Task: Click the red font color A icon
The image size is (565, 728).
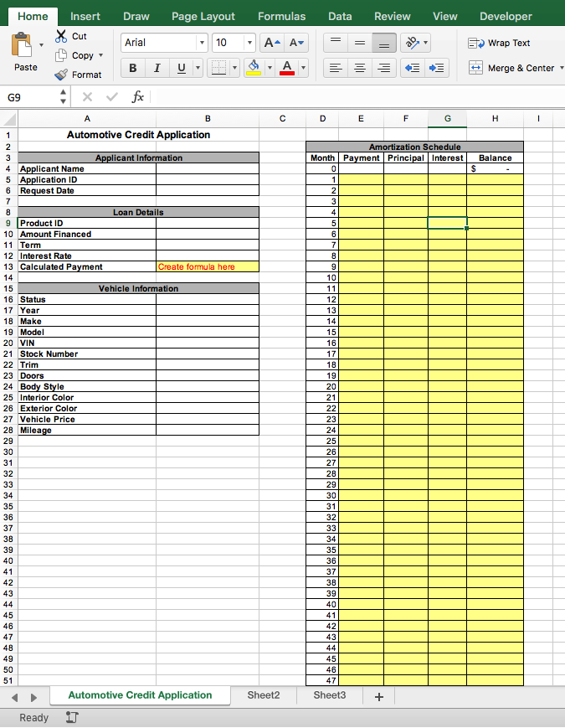Action: [x=287, y=68]
